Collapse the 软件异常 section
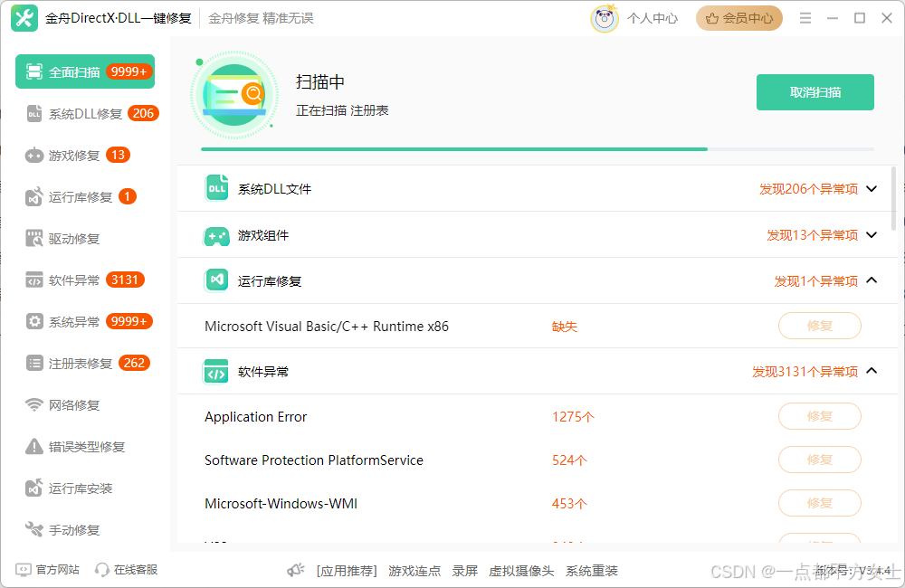 (x=872, y=370)
